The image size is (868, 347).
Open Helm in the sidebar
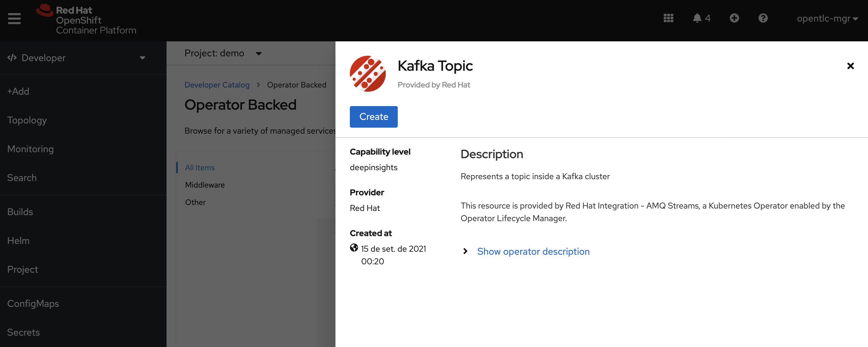point(18,241)
